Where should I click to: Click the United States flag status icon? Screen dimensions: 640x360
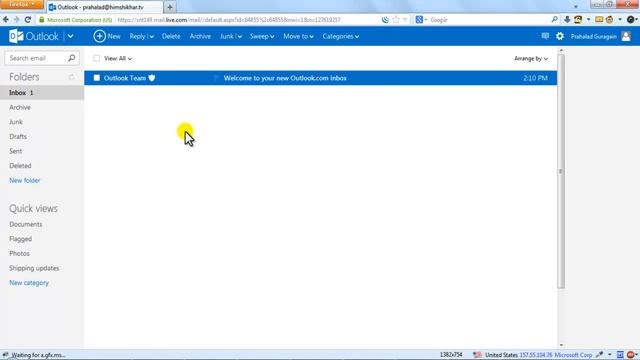477,355
